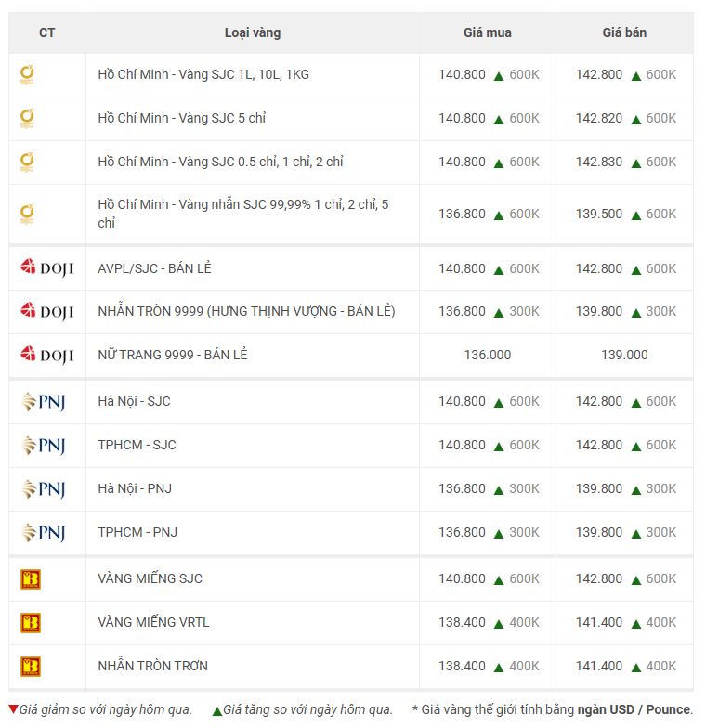
Task: Click the PNJ logo in the TPHCM - PNJ row
Action: [x=44, y=533]
